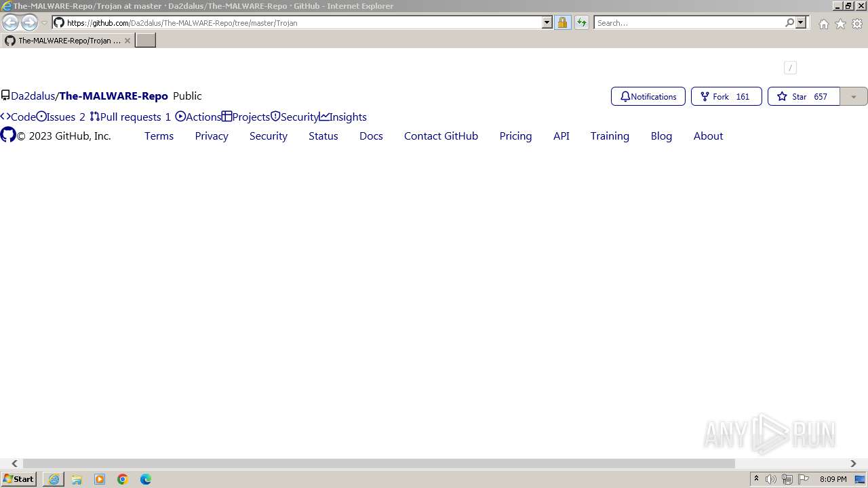Screen dimensions: 868x488
Task: Open the About footer link
Action: tap(708, 136)
